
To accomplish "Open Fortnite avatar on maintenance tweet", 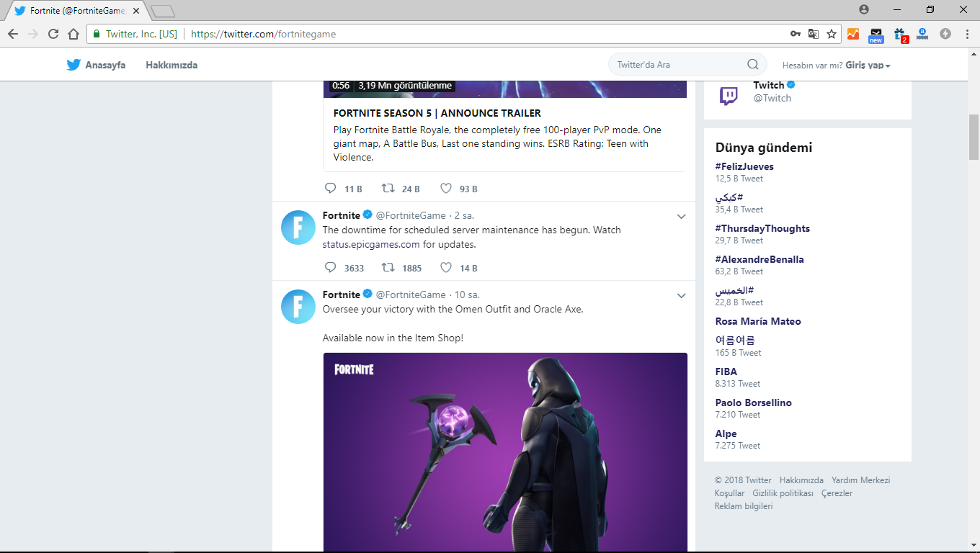I will (x=298, y=228).
